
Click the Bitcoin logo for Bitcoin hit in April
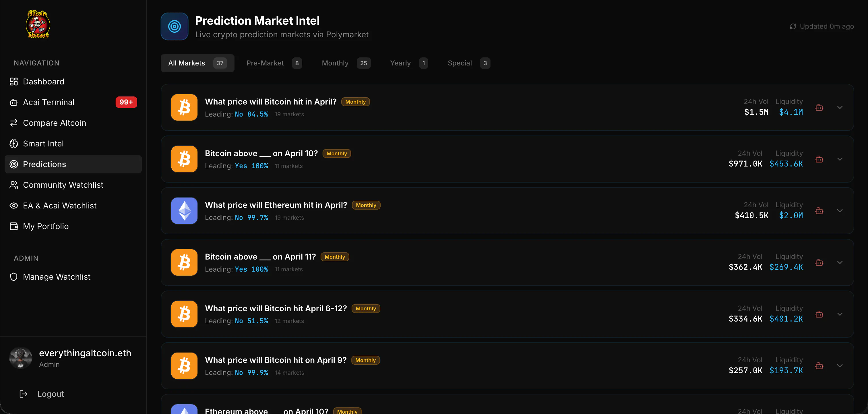[x=184, y=107]
